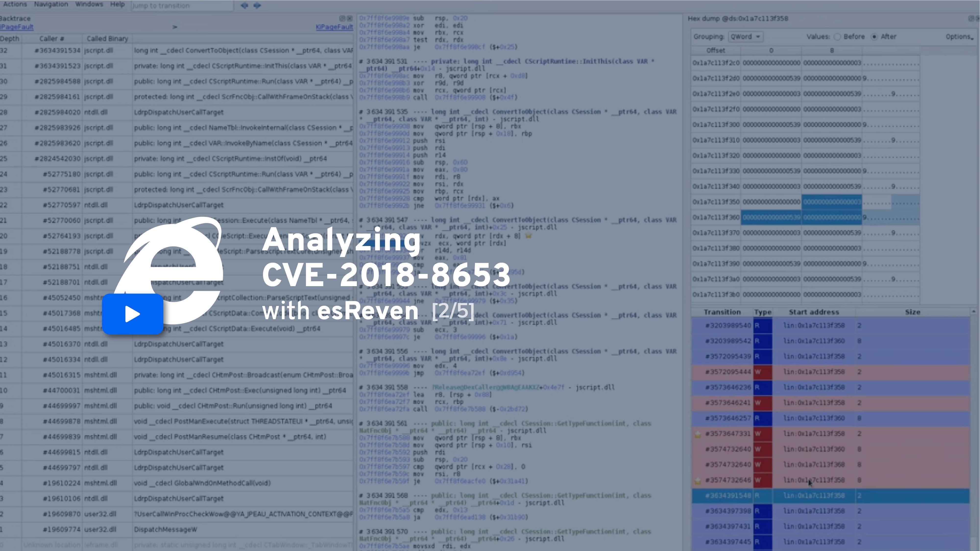Open the Windows menu
This screenshot has width=980, height=551.
pos(89,5)
